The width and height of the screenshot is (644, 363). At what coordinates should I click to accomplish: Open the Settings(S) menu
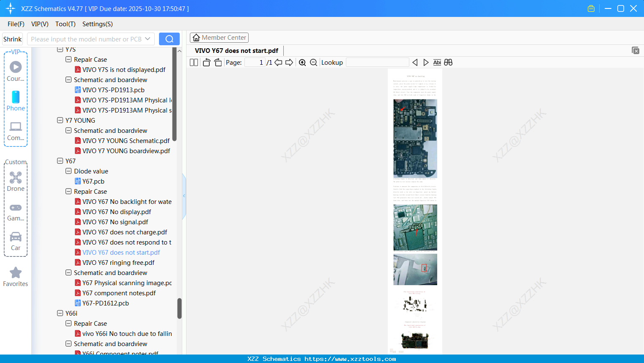pos(98,24)
